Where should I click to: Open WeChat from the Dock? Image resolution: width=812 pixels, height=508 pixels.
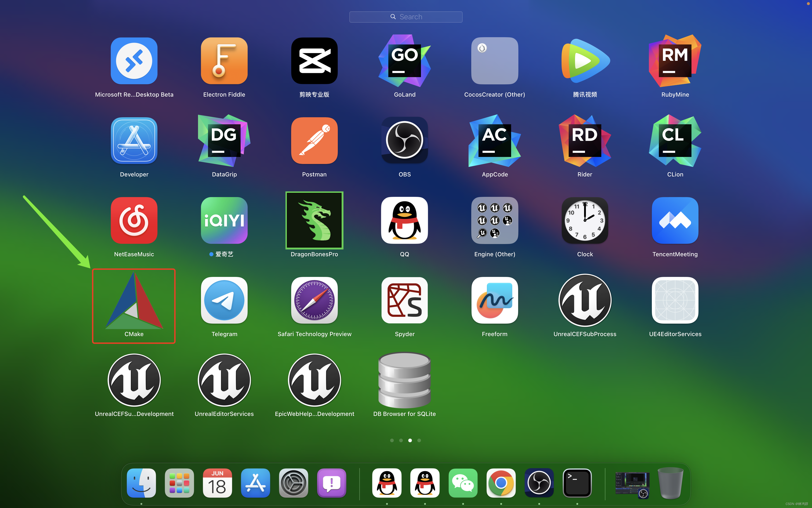[x=463, y=483]
